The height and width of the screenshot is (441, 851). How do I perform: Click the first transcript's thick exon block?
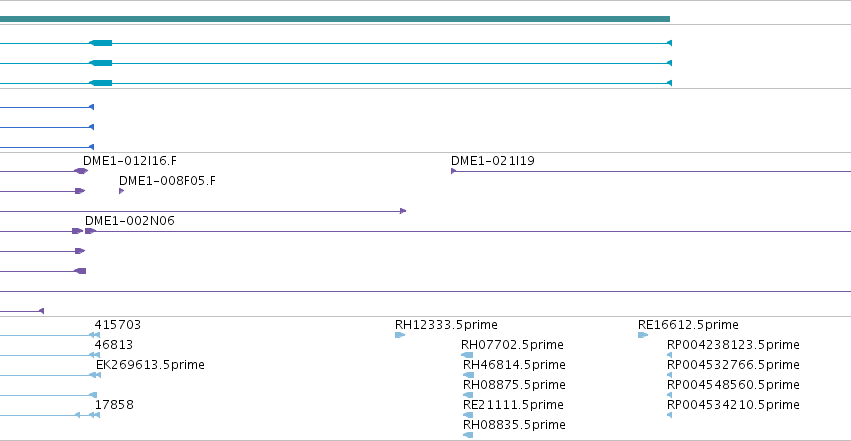[101, 43]
